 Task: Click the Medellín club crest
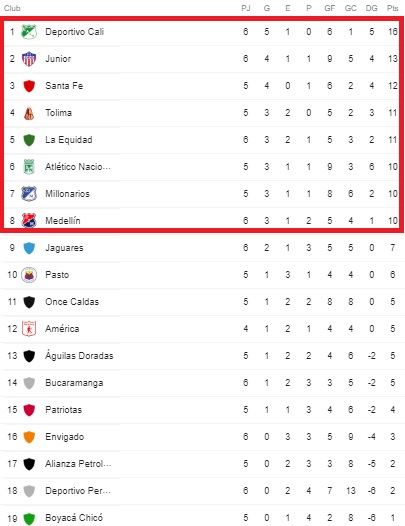coord(29,221)
